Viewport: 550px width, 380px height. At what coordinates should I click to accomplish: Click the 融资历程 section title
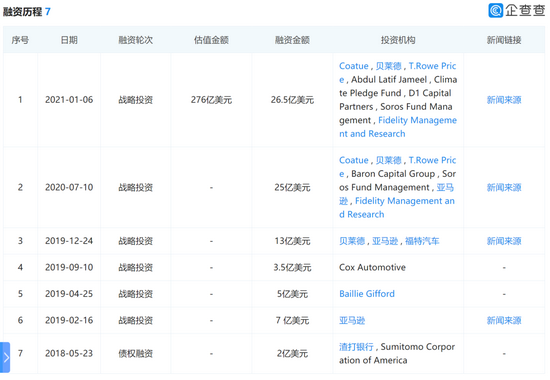click(22, 12)
